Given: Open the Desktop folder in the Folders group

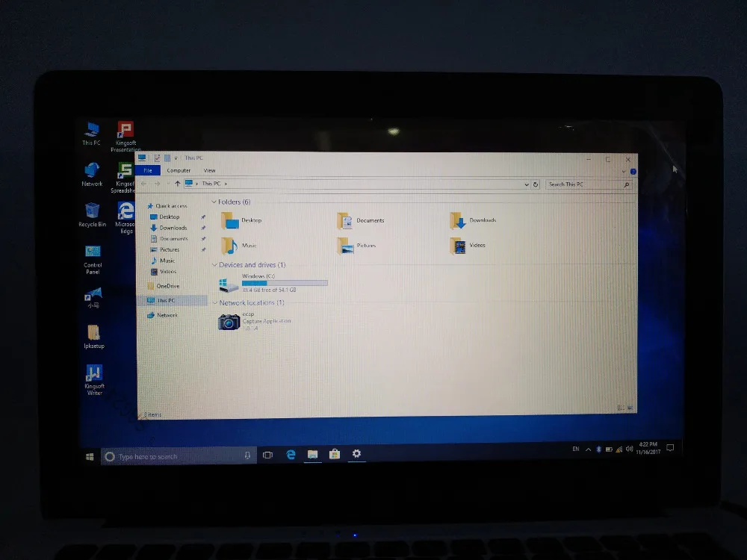Looking at the screenshot, I should pyautogui.click(x=241, y=220).
